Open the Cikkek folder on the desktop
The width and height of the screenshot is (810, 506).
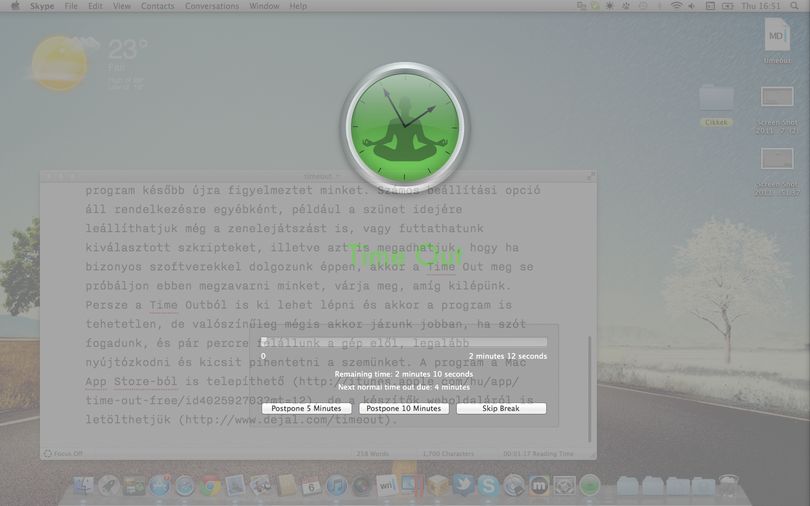point(716,105)
